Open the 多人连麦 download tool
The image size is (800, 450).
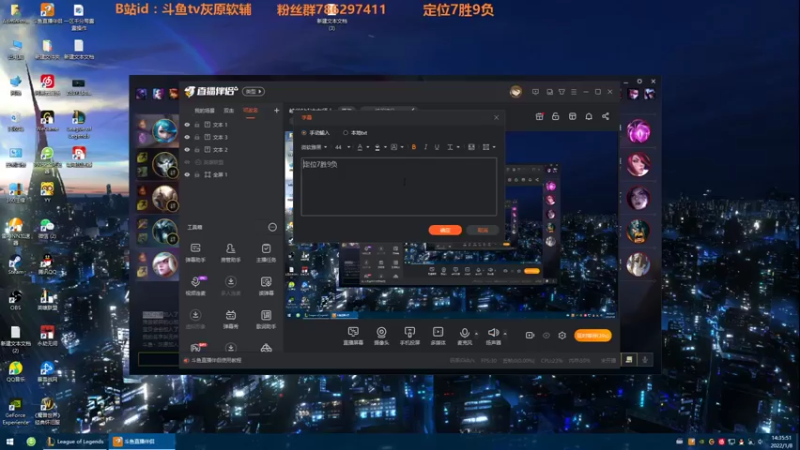pyautogui.click(x=231, y=286)
